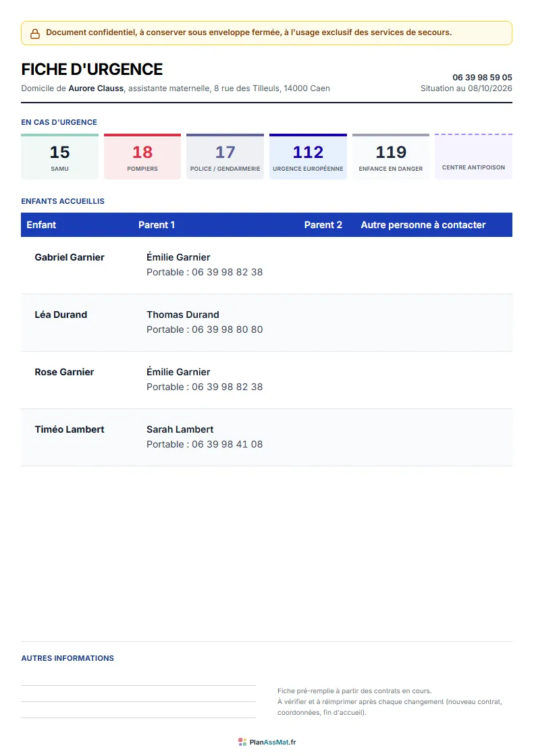Click the lock icon in confidential banner
Image resolution: width=534 pixels, height=756 pixels.
point(35,33)
